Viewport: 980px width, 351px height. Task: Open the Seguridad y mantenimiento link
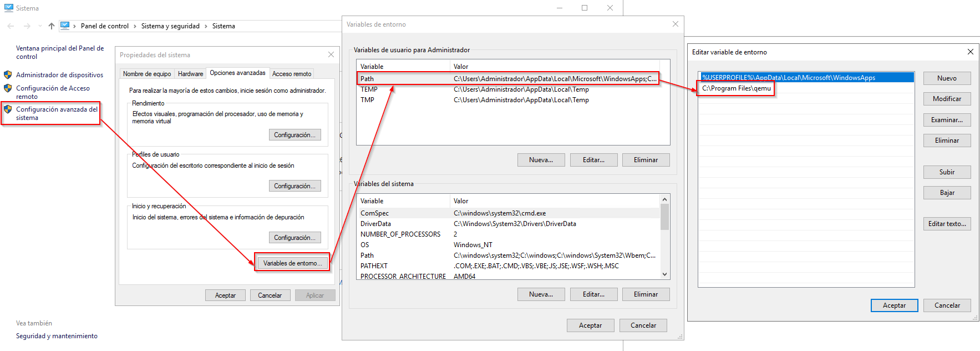[57, 336]
